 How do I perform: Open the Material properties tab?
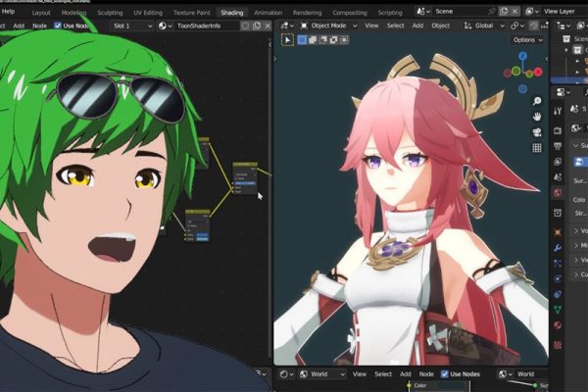click(x=558, y=324)
